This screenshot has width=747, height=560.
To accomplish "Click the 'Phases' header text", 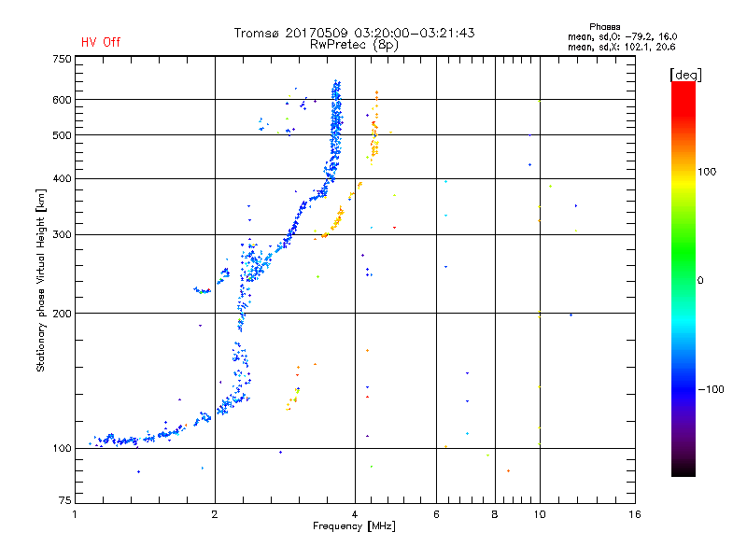I will coord(604,27).
